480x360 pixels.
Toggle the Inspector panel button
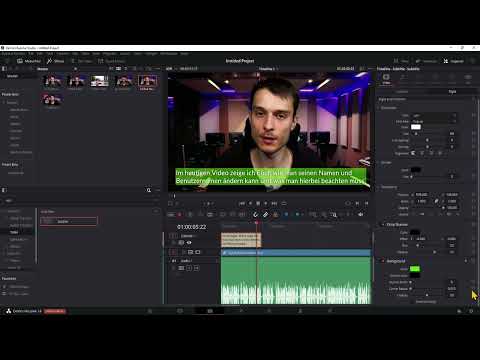pos(454,61)
